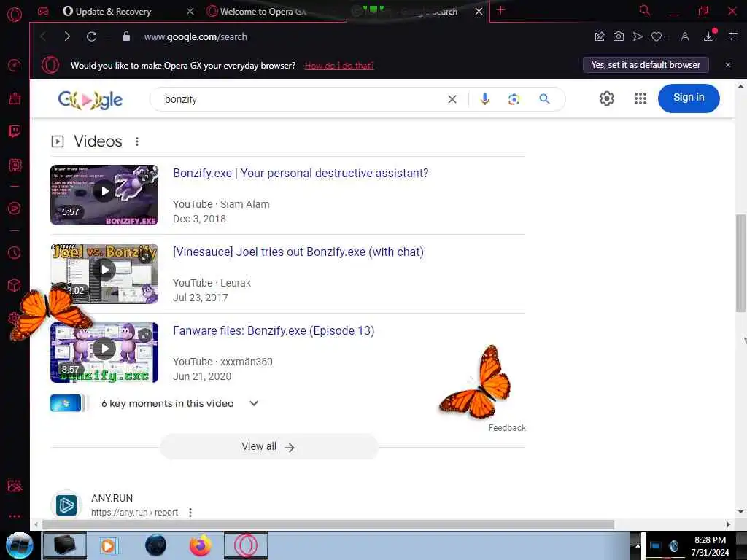The height and width of the screenshot is (560, 747).
Task: Play the 8:57 bonzify.exe thumbnail
Action: pos(104,352)
